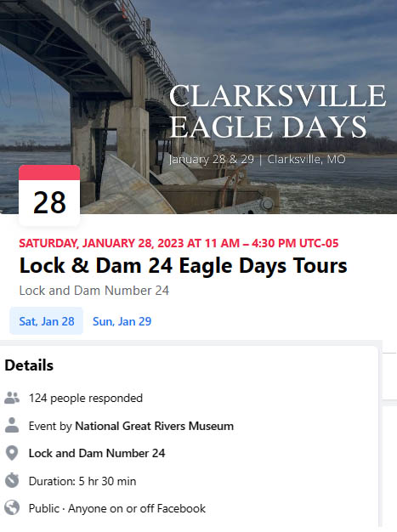Click the Details section heading

[x=29, y=365]
